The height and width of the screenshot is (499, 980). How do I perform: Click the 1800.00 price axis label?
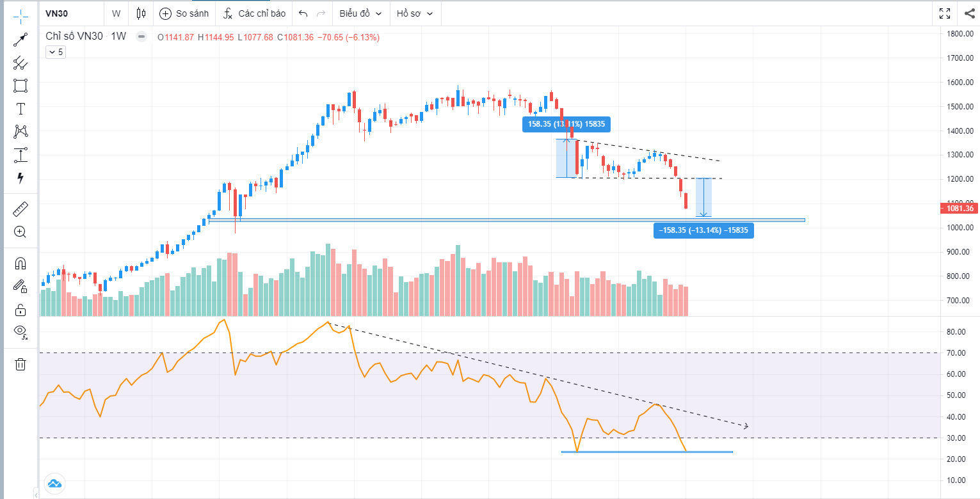(x=960, y=34)
